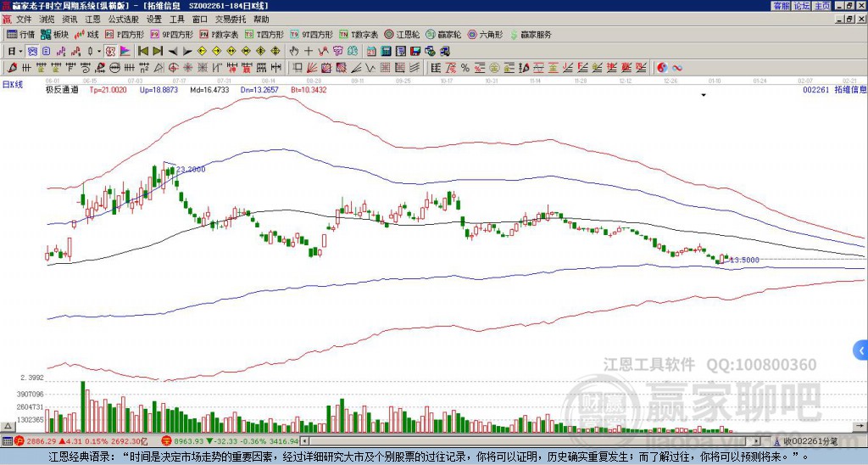Screen dimensions: 868x465
Task: Open the 资讯 menu
Action: [70, 20]
